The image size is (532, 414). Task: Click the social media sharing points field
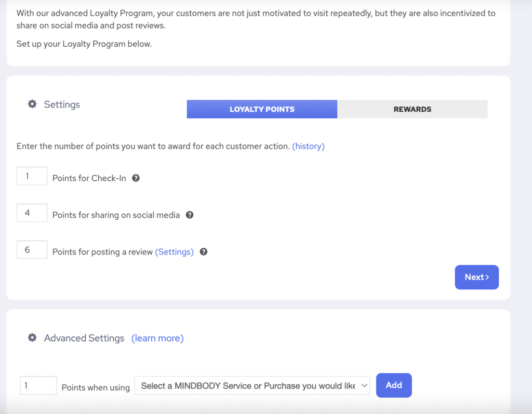click(32, 213)
